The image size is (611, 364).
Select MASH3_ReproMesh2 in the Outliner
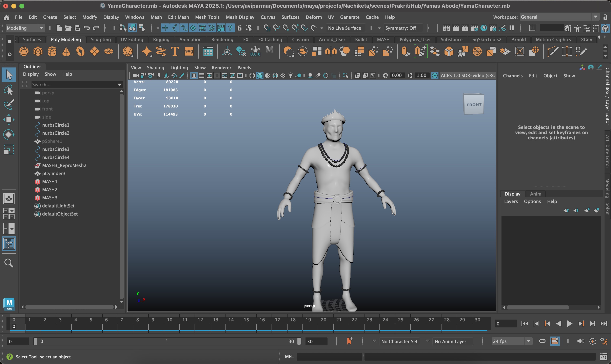[64, 165]
